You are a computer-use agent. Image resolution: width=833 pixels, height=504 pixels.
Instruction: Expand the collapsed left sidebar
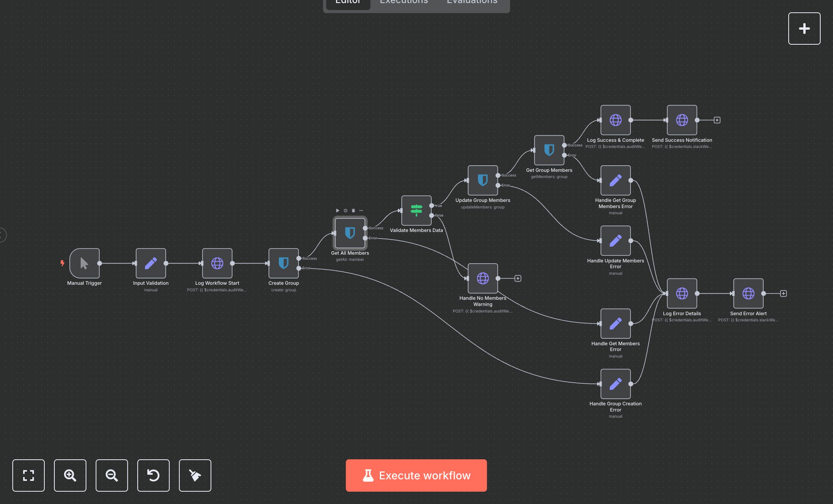[2, 235]
